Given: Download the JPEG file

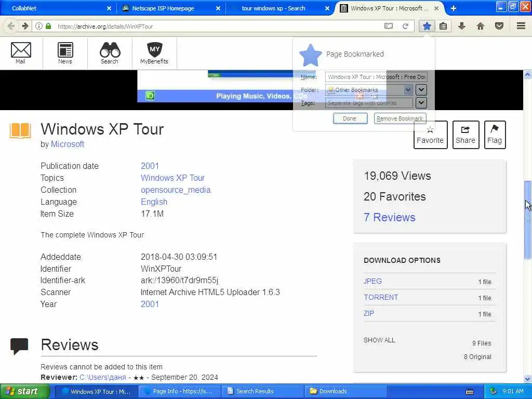Looking at the screenshot, I should (x=373, y=281).
